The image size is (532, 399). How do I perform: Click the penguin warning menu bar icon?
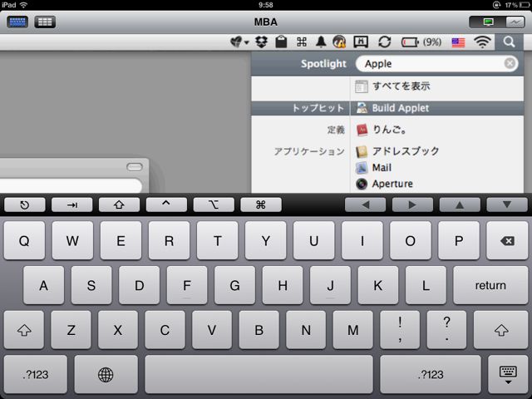click(x=339, y=42)
